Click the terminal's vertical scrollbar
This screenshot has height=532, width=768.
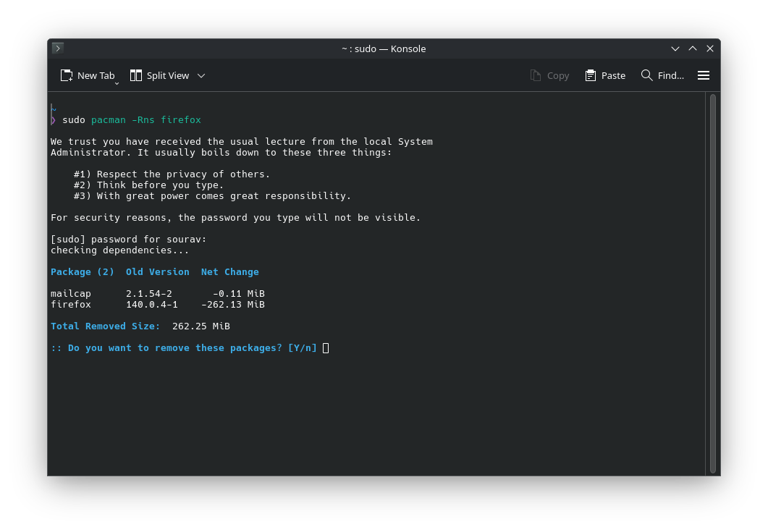[712, 282]
